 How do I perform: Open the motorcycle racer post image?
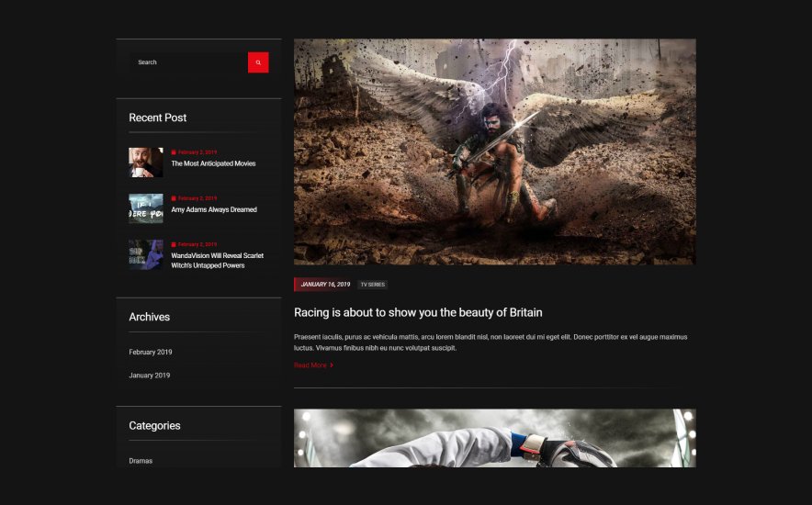coord(494,438)
